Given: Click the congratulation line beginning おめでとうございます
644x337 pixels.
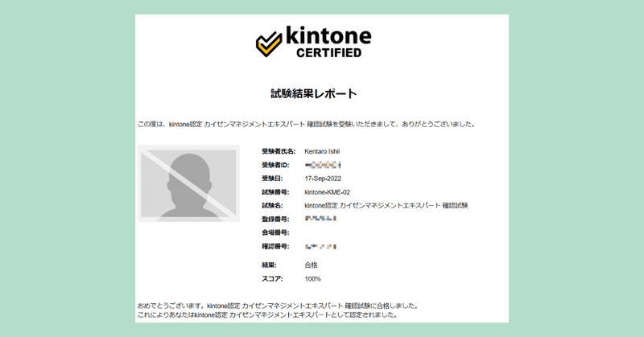Looking at the screenshot, I should click(278, 306).
